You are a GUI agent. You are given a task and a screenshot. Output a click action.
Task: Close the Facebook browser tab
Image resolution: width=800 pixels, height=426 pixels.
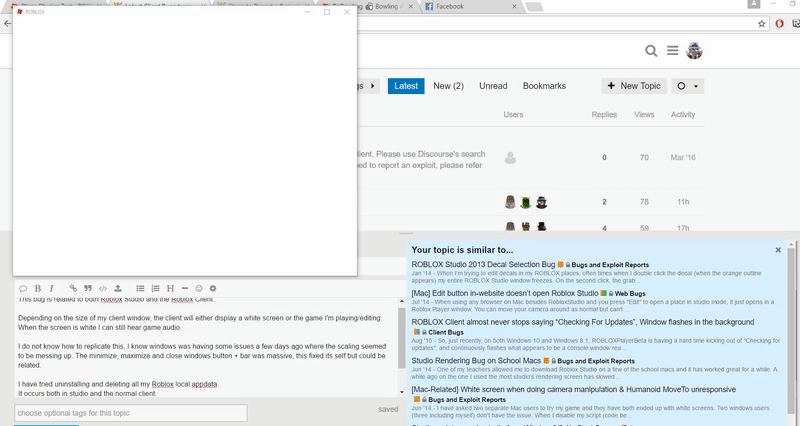514,7
